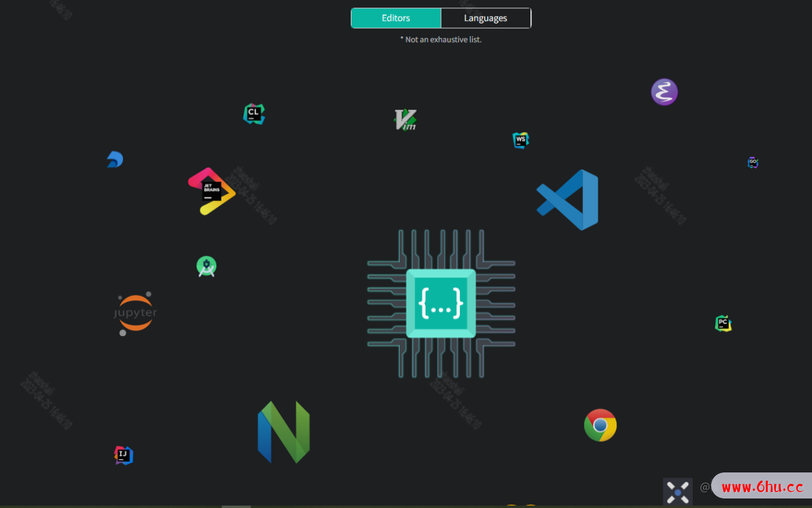
Task: Click the crossed-tools icon at bottom right
Action: click(x=678, y=491)
